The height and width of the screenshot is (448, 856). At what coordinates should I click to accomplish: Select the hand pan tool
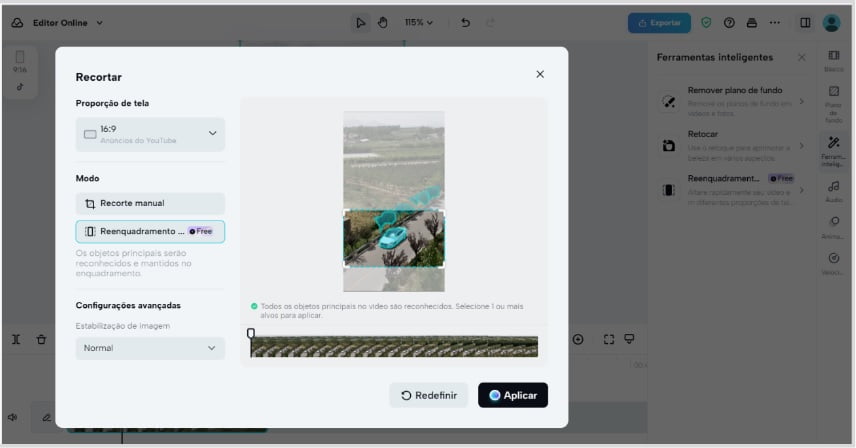(x=383, y=23)
